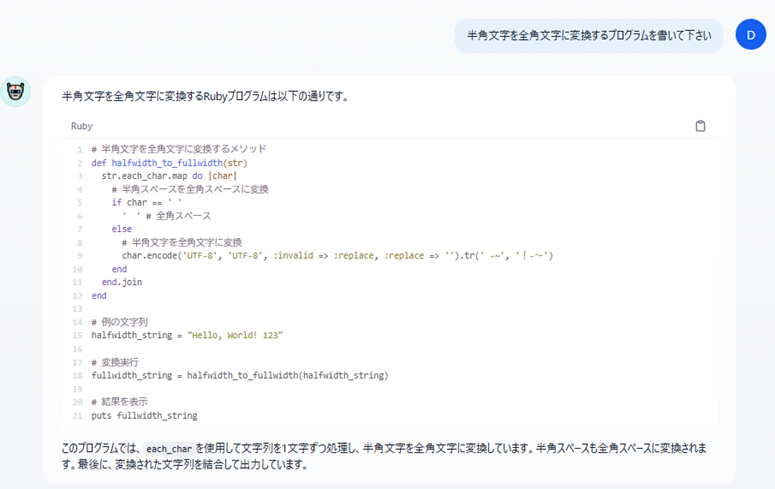Screen dimensions: 775x489
Task: Select the user's prompt message bubble
Action: tap(588, 35)
